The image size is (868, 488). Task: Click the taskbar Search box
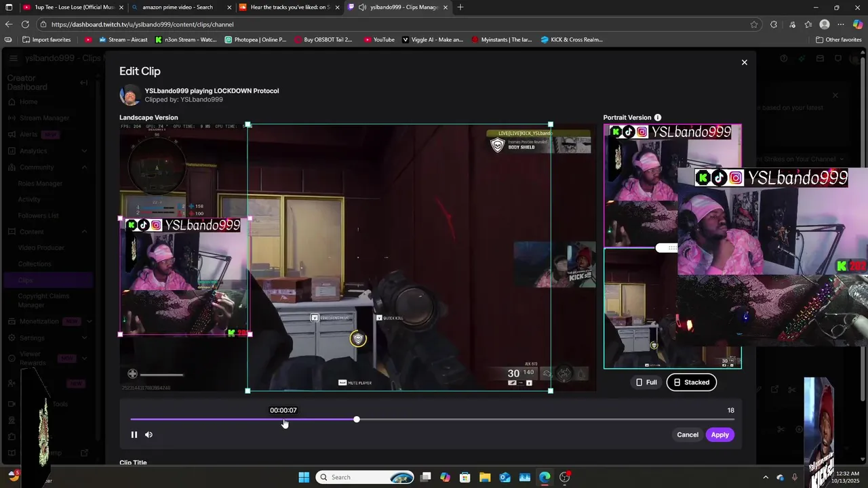coord(366,477)
